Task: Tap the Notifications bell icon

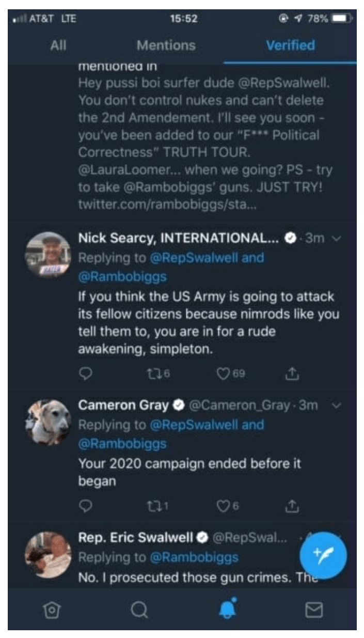Action: point(228,610)
